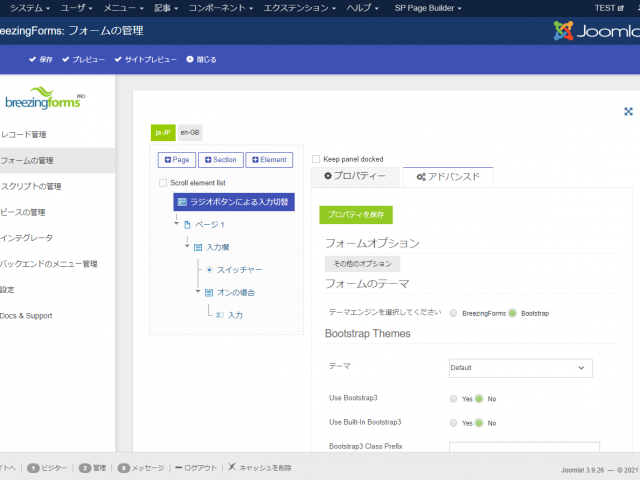Viewport: 640px width, 480px height.
Task: Add a new Page to the form
Action: click(177, 160)
